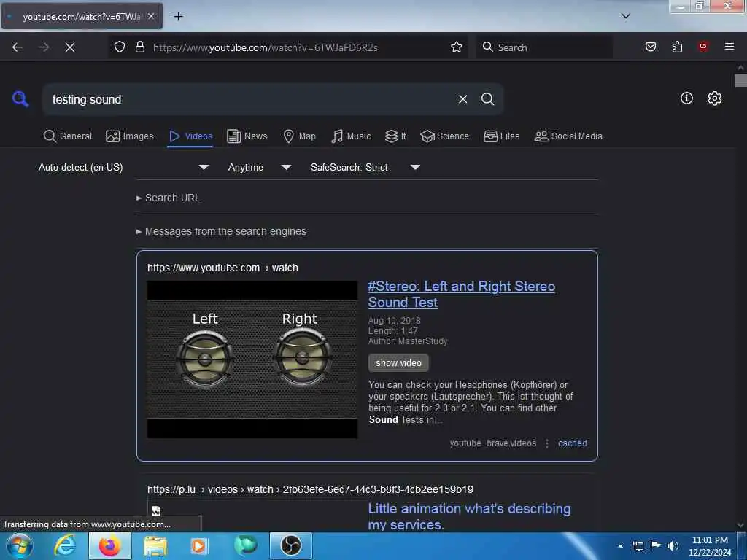747x560 pixels.
Task: Open the Auto-detect (en-US) language dropdown
Action: [x=123, y=167]
